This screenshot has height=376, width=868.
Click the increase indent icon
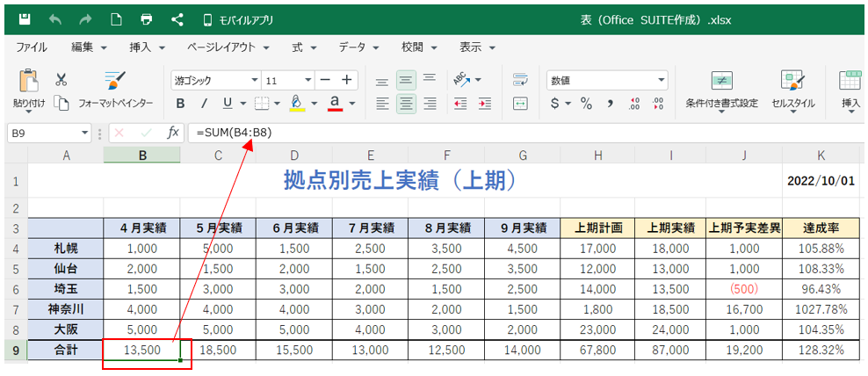pyautogui.click(x=484, y=104)
